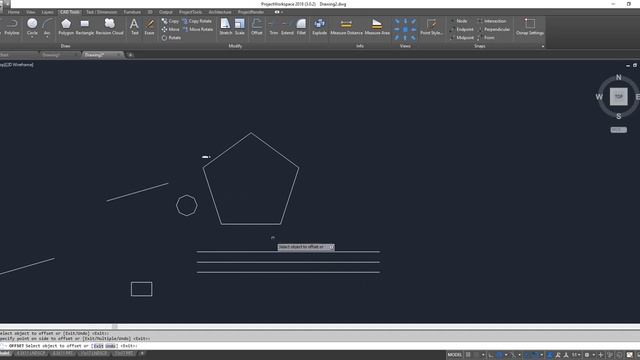Choose the Polygon tool
Screen dimensions: 640x360
pos(66,27)
